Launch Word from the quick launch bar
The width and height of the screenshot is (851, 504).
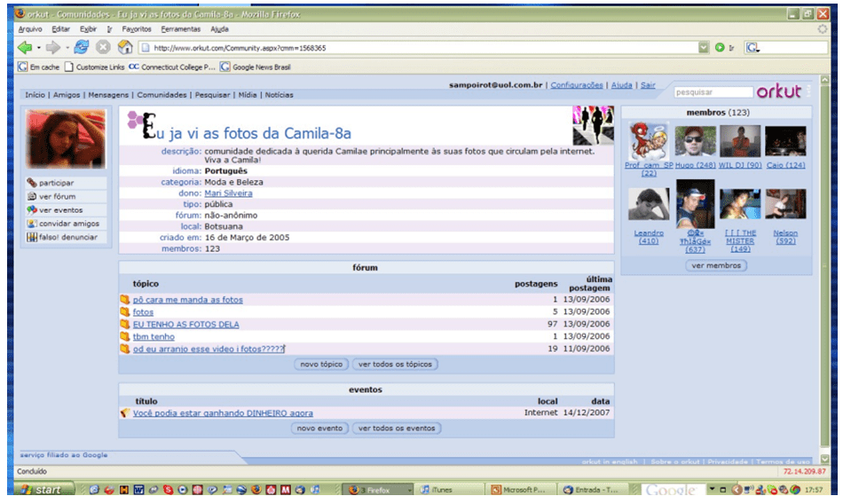pos(139,489)
